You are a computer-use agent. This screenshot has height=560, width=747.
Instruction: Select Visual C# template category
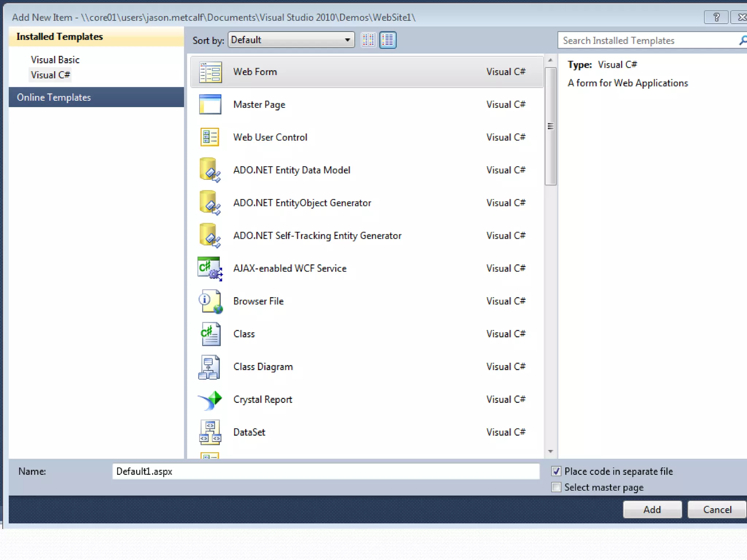click(x=50, y=75)
